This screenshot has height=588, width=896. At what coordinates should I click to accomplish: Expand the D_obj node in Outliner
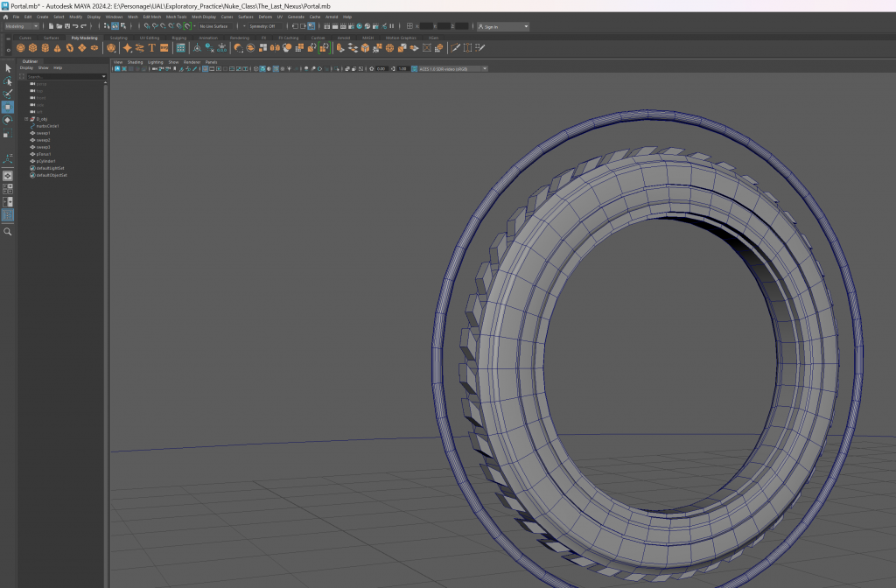coord(26,119)
